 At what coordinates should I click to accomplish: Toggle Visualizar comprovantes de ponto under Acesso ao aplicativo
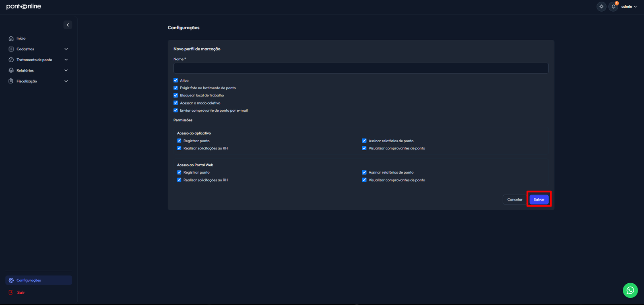coord(364,148)
